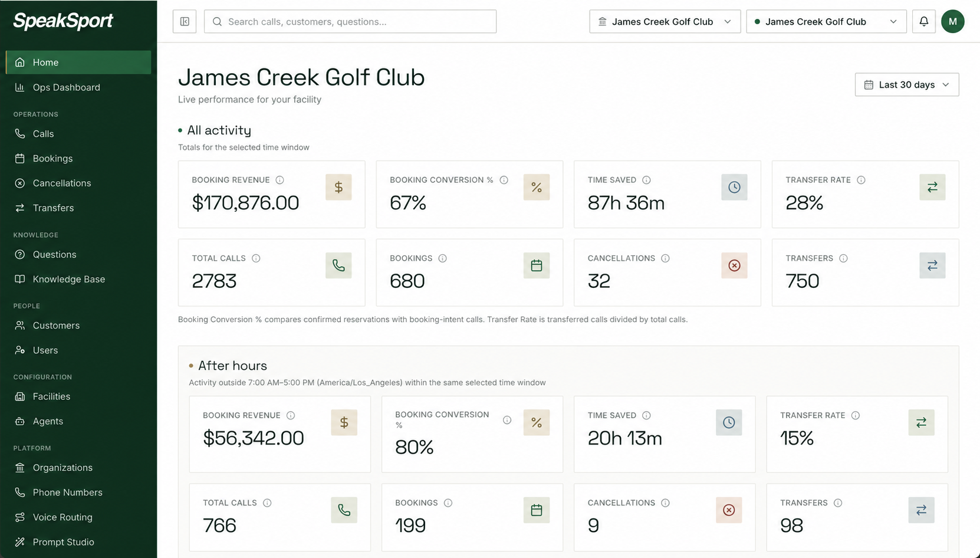Click the 20h 13m after hours value

(624, 438)
